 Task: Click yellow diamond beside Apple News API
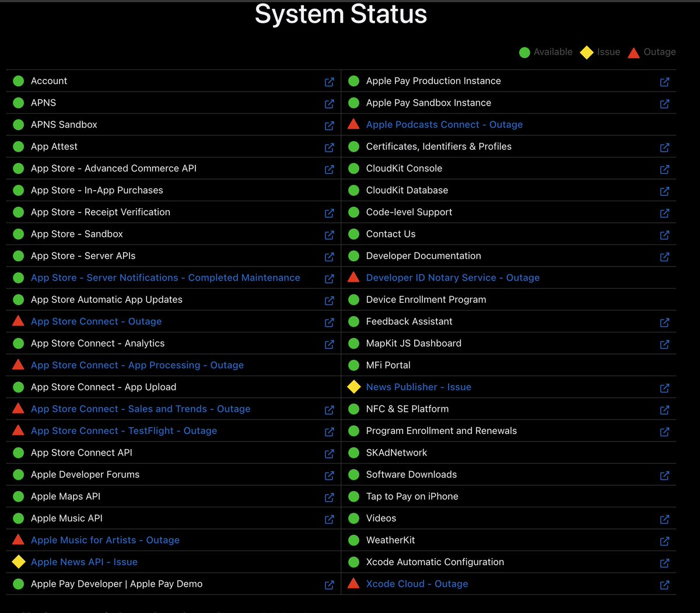(x=19, y=562)
